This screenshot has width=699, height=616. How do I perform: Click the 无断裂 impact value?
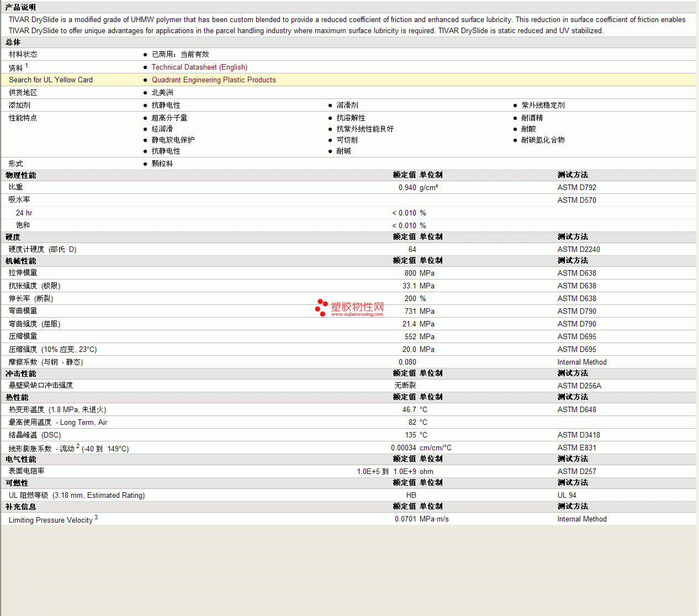tap(405, 385)
